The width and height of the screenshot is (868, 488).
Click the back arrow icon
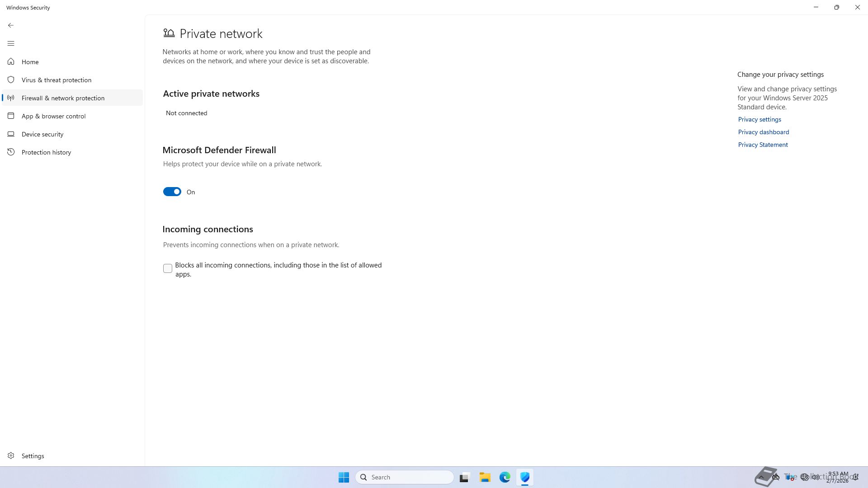[x=11, y=25]
